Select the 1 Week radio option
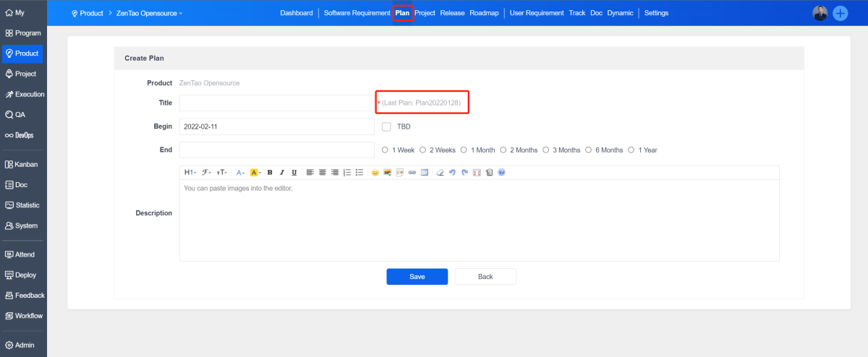Image resolution: width=868 pixels, height=357 pixels. click(385, 150)
